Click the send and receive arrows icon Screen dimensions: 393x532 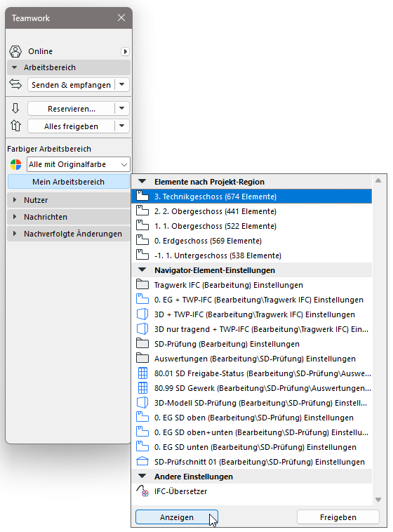(x=15, y=84)
